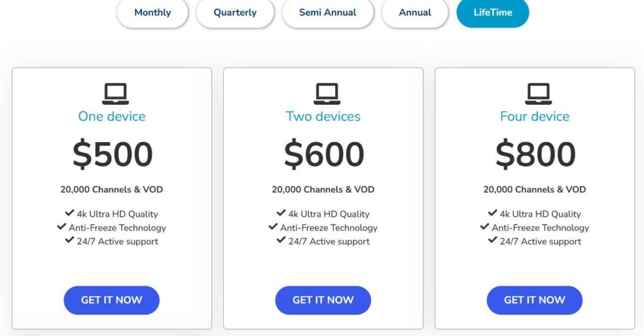Click the Two devices plan heading
Image resolution: width=644 pixels, height=336 pixels.
[x=323, y=116]
